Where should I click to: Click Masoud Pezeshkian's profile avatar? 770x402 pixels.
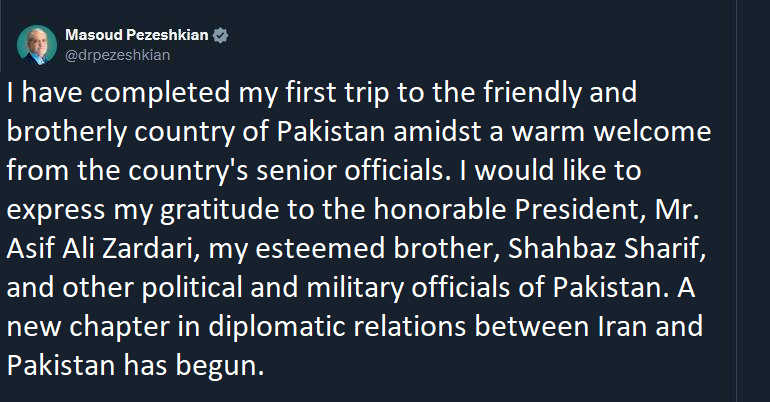(x=35, y=44)
